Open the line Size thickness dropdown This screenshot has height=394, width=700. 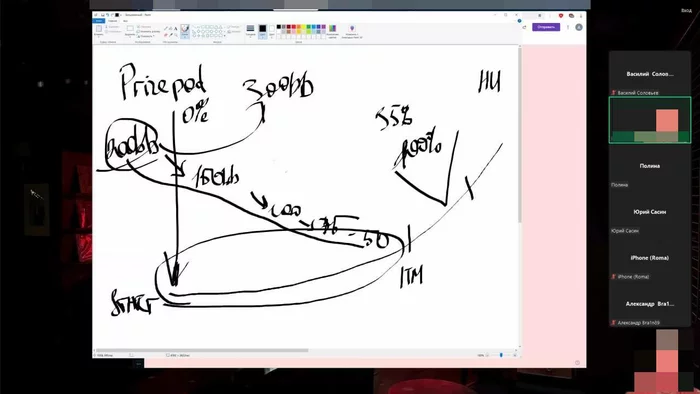click(250, 30)
